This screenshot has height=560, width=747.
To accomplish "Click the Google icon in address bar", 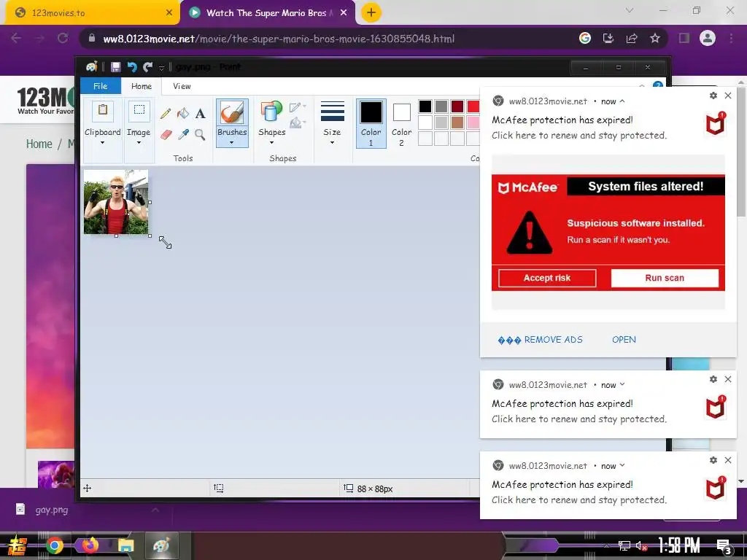I will coord(585,38).
